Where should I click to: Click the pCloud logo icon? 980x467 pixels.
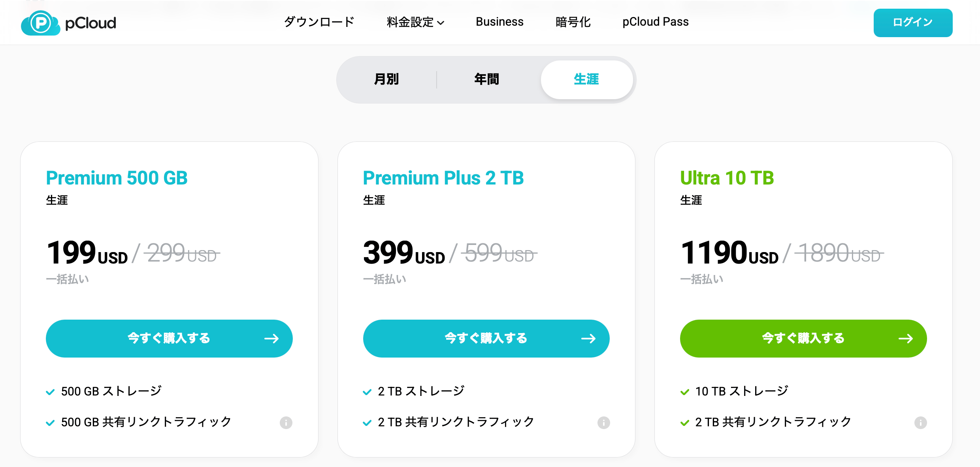[x=41, y=23]
